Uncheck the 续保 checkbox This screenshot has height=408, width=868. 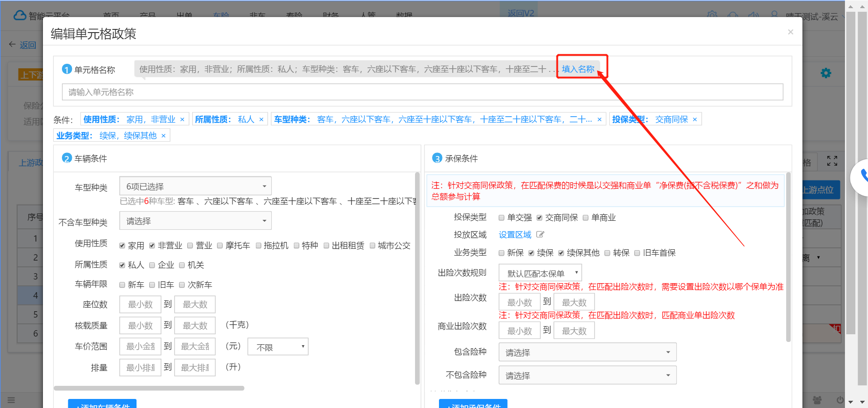[x=531, y=253]
